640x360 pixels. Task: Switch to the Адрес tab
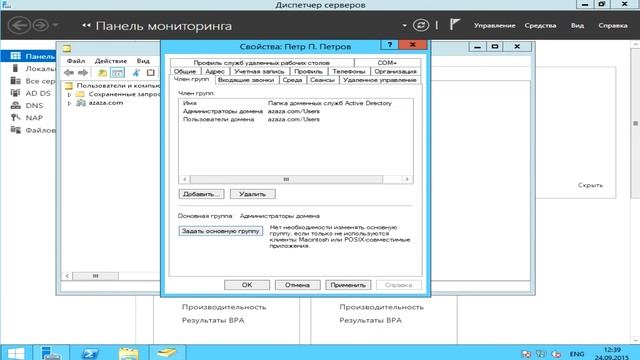coord(215,71)
